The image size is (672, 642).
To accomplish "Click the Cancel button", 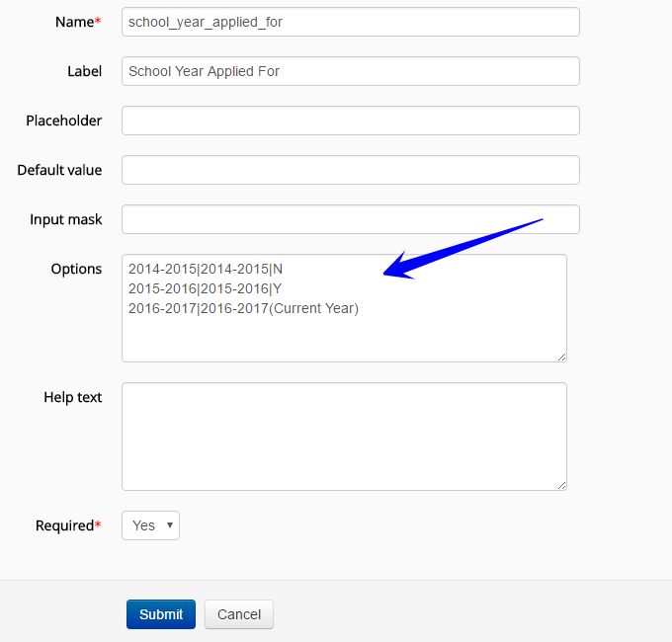I will click(x=239, y=614).
